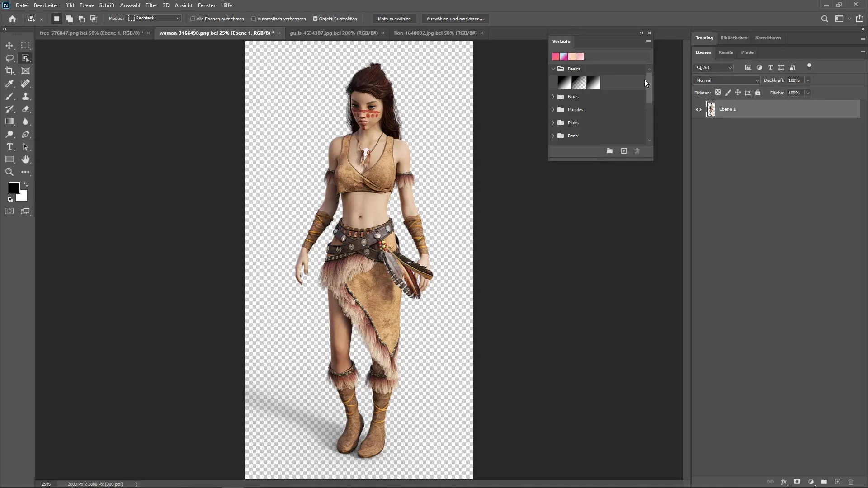Image resolution: width=868 pixels, height=488 pixels.
Task: Select the Move tool
Action: [x=9, y=46]
